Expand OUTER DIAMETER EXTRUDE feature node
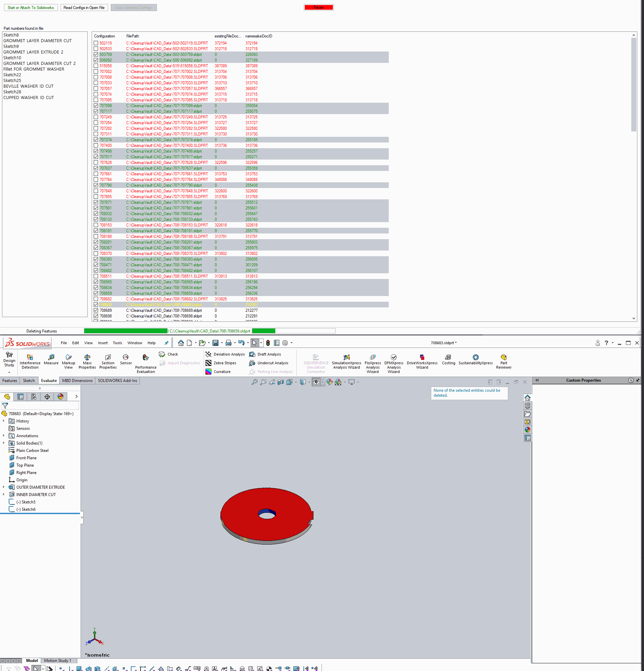The height and width of the screenshot is (671, 644). 4,487
